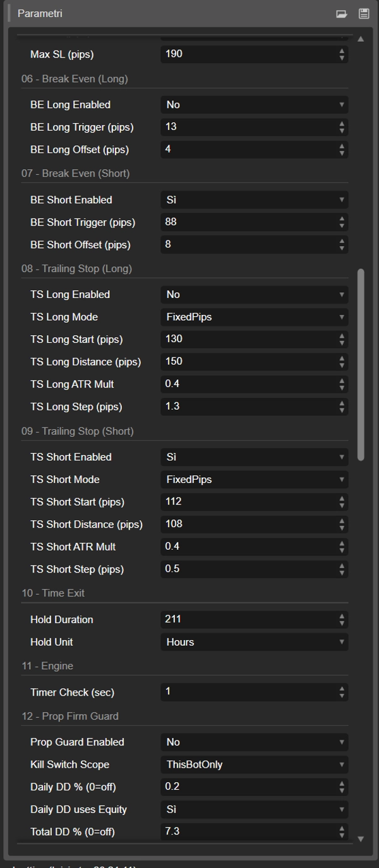Image resolution: width=379 pixels, height=868 pixels.
Task: Toggle the BE Long Enabled dropdown
Action: point(254,105)
